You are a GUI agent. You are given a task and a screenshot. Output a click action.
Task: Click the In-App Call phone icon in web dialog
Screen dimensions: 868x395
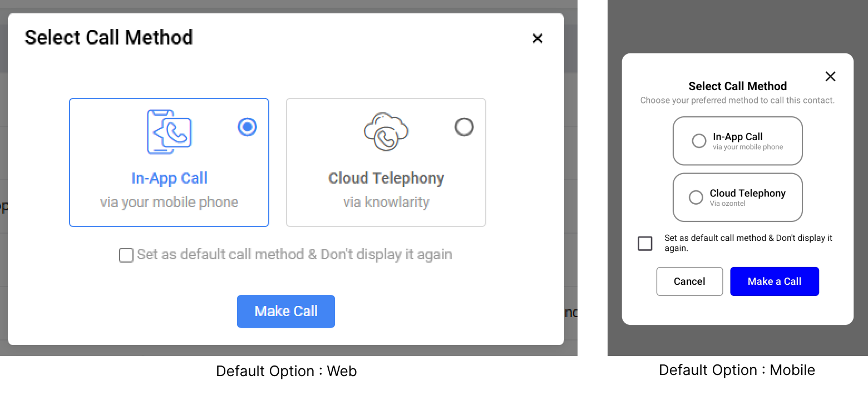[x=169, y=132]
